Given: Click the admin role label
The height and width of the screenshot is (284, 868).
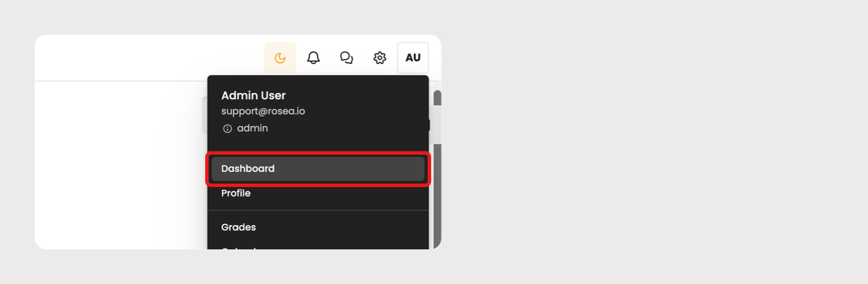Looking at the screenshot, I should coord(252,128).
